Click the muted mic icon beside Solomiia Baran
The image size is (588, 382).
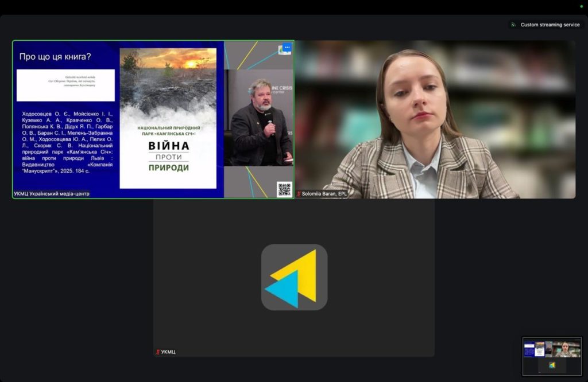coord(299,194)
